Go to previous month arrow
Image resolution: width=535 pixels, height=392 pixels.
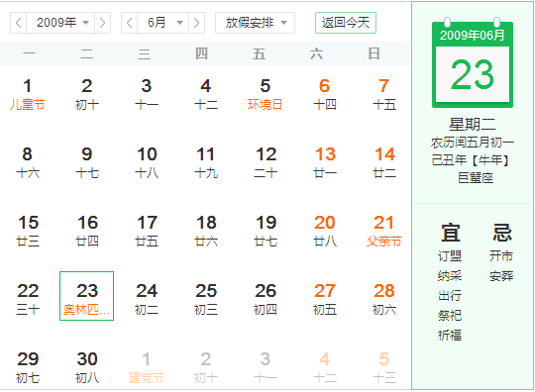(x=130, y=23)
